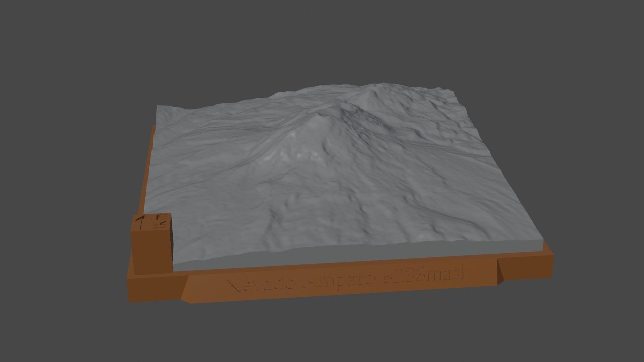
Task: Select the pickaxe engraving on the corner pillar
Action: click(x=141, y=223)
